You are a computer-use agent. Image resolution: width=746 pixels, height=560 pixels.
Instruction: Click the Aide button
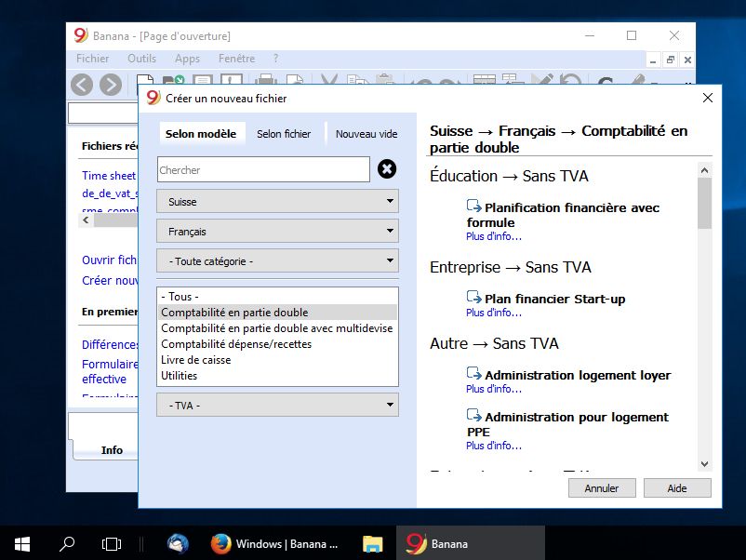pyautogui.click(x=677, y=488)
